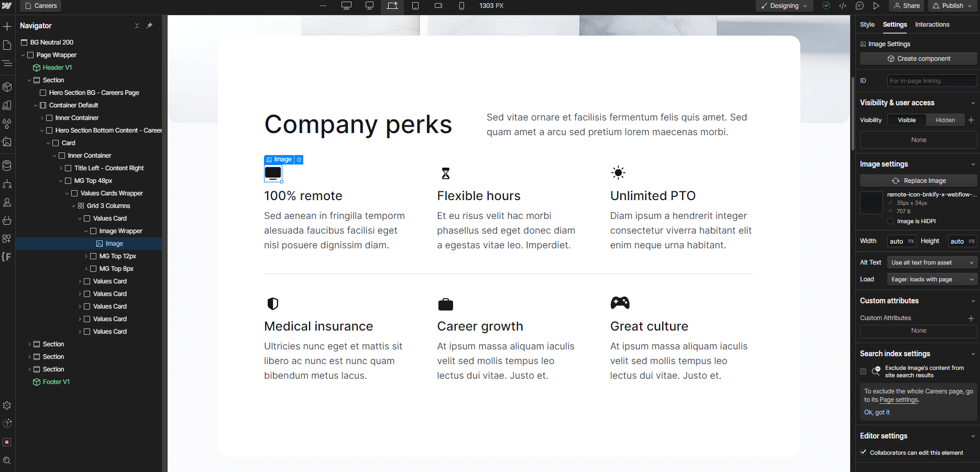
Task: Enable excluding image content from search results
Action: click(x=863, y=371)
